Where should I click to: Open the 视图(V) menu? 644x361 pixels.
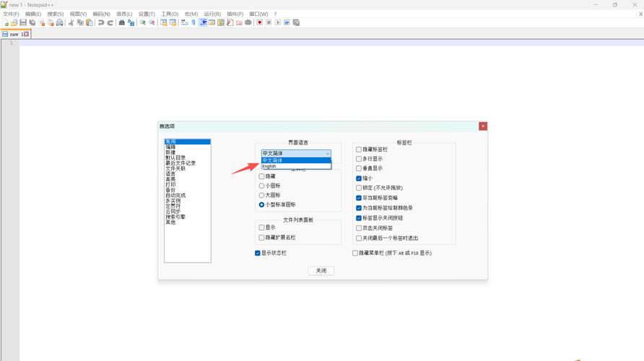pyautogui.click(x=78, y=14)
